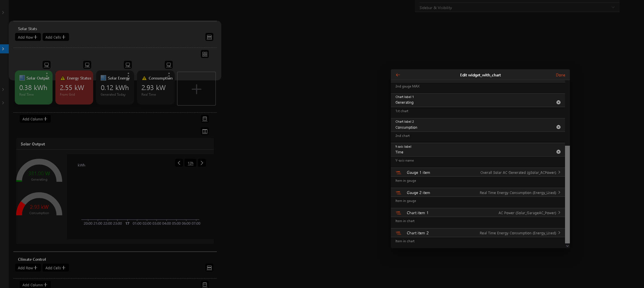Image resolution: width=644 pixels, height=288 pixels.
Task: Open the Gauge 1 item picker
Action: [x=478, y=172]
